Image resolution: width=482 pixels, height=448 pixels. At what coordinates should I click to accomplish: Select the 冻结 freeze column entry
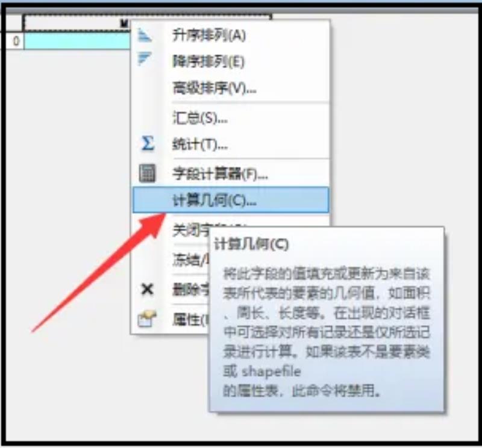click(x=190, y=260)
